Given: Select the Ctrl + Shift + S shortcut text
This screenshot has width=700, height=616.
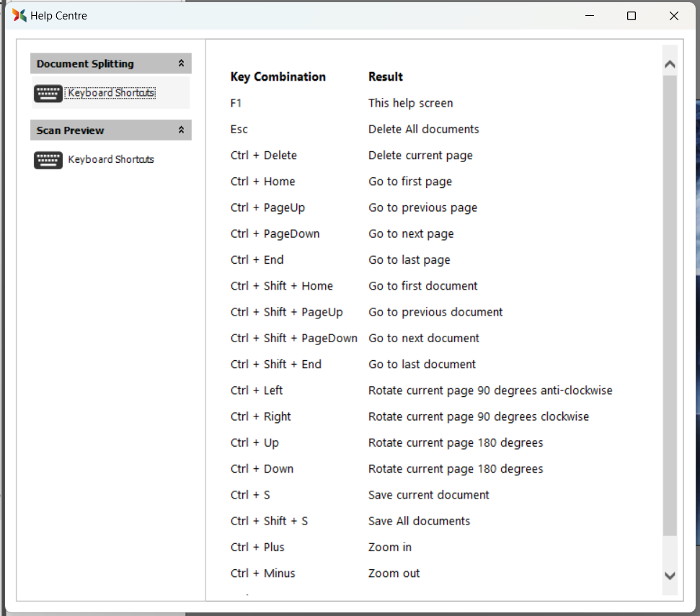Looking at the screenshot, I should tap(269, 521).
